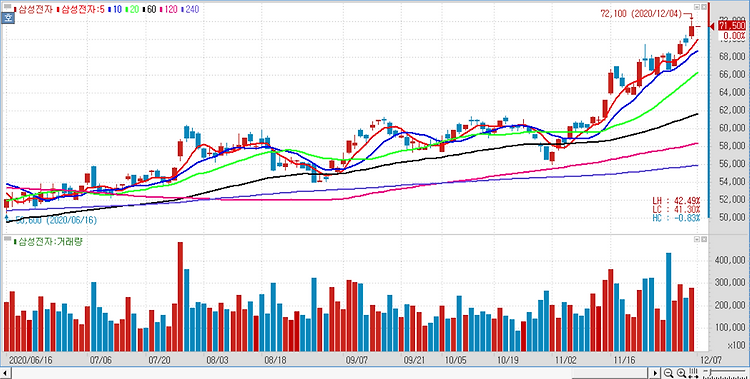Click the x100 volume unit label

(738, 345)
